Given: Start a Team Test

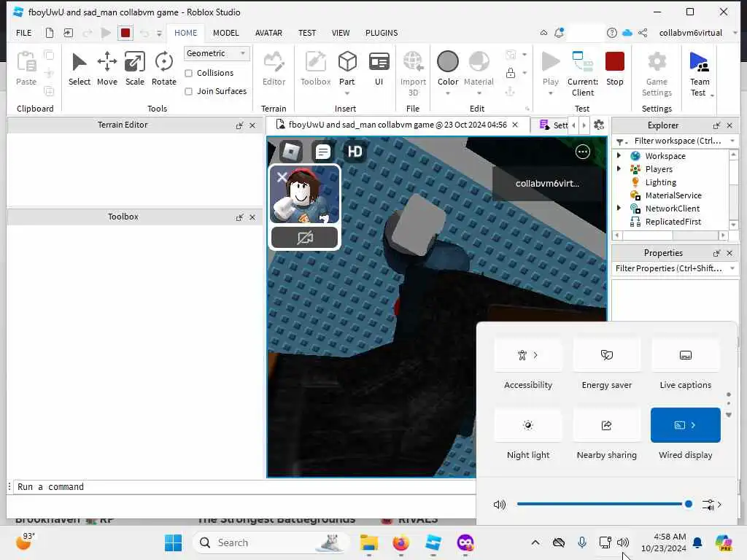Looking at the screenshot, I should click(700, 74).
